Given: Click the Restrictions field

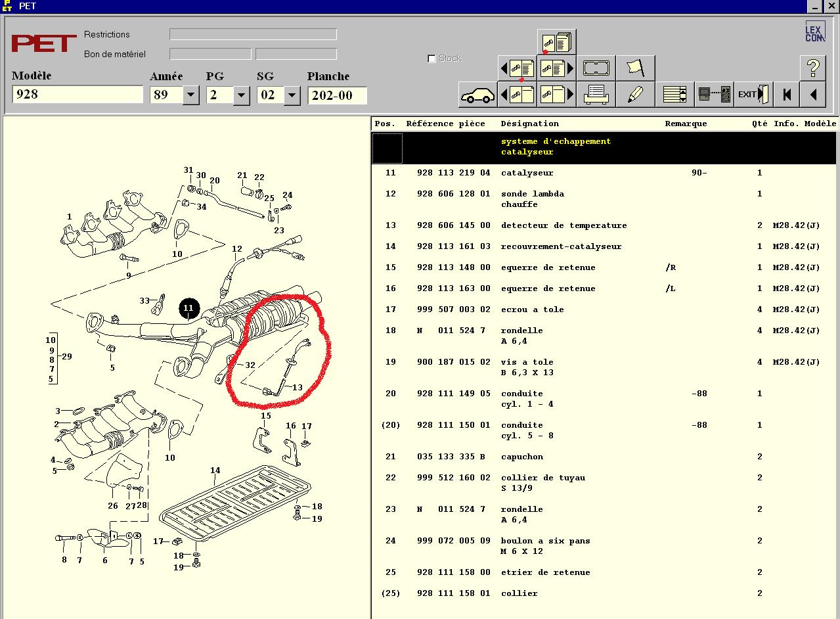Looking at the screenshot, I should pyautogui.click(x=253, y=34).
